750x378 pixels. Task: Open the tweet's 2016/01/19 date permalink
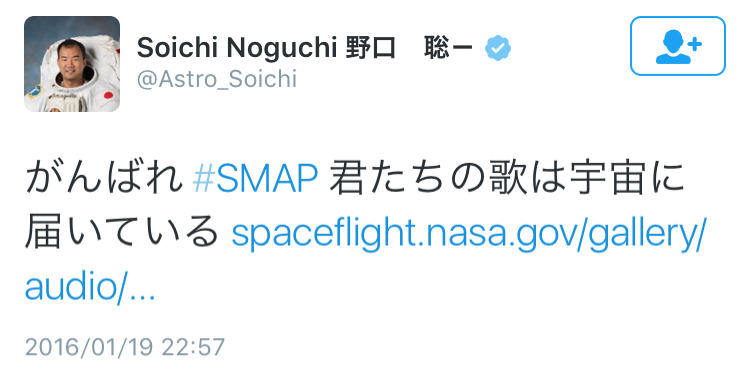click(89, 347)
